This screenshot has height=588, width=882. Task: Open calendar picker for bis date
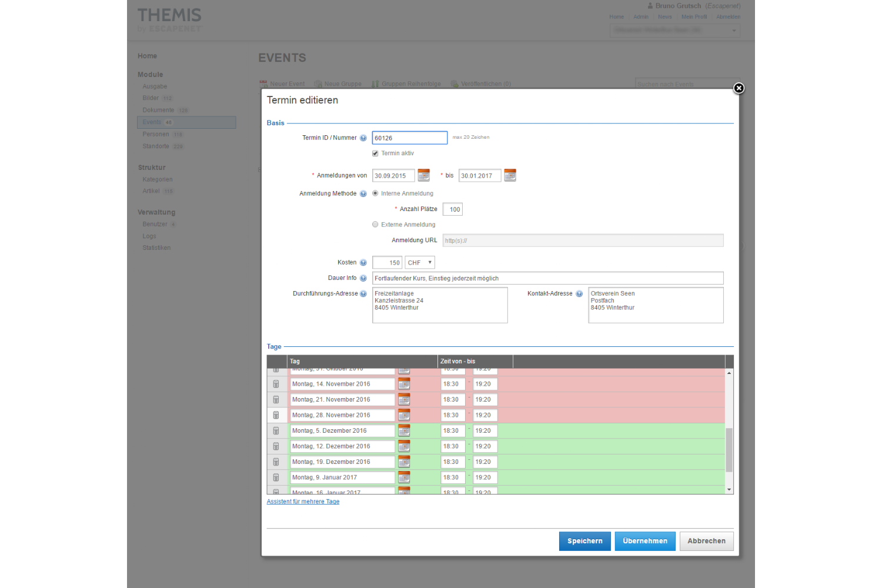pyautogui.click(x=510, y=175)
